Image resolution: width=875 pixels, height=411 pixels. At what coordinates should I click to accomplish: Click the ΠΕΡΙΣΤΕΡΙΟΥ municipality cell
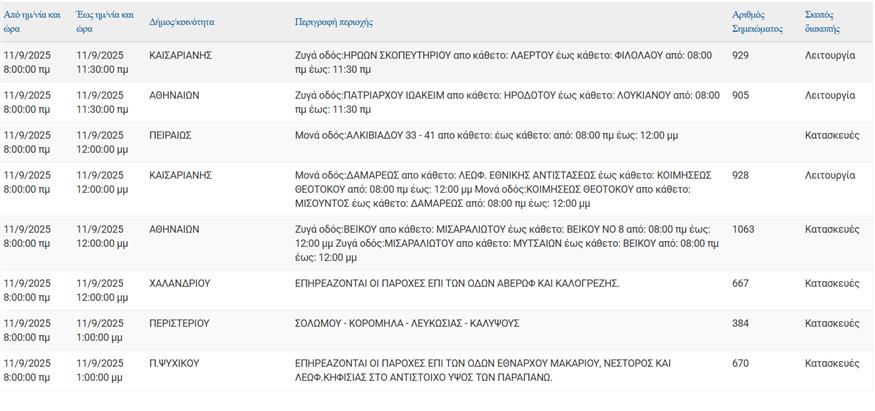[x=180, y=323]
